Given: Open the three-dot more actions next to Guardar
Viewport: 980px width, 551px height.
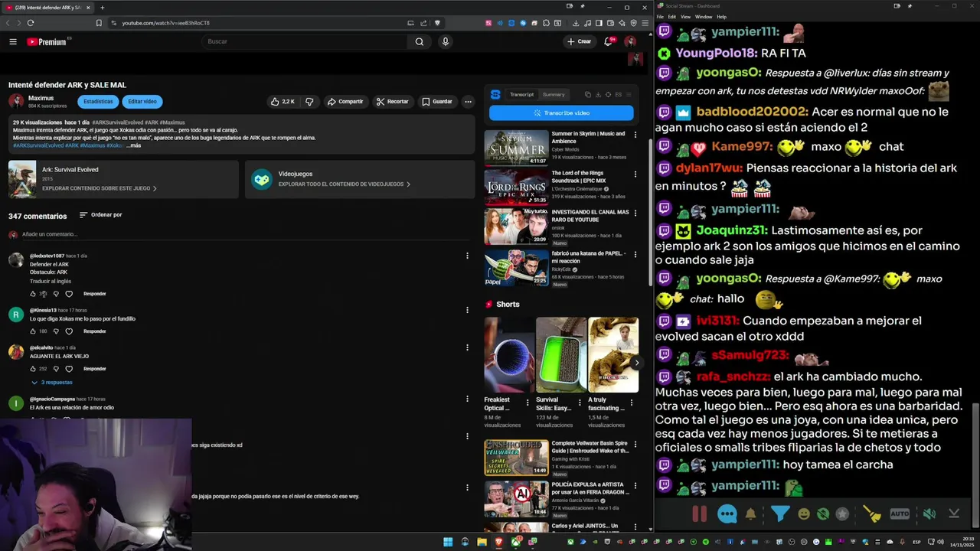Looking at the screenshot, I should click(x=468, y=101).
